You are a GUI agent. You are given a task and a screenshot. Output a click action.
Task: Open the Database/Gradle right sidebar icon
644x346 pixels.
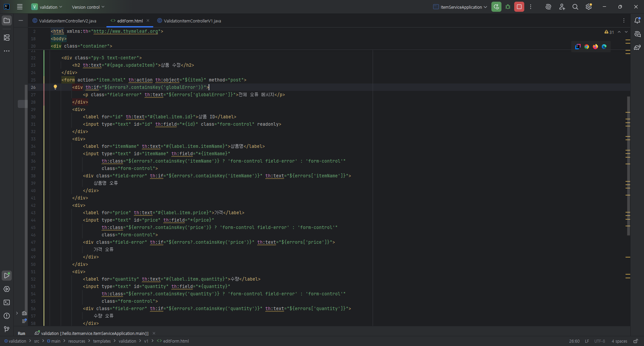(637, 48)
